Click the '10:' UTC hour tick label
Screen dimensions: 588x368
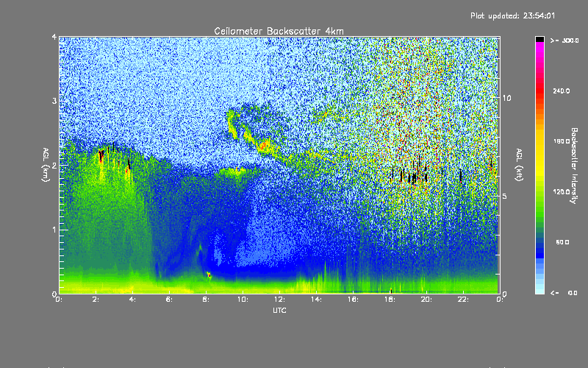(x=243, y=300)
